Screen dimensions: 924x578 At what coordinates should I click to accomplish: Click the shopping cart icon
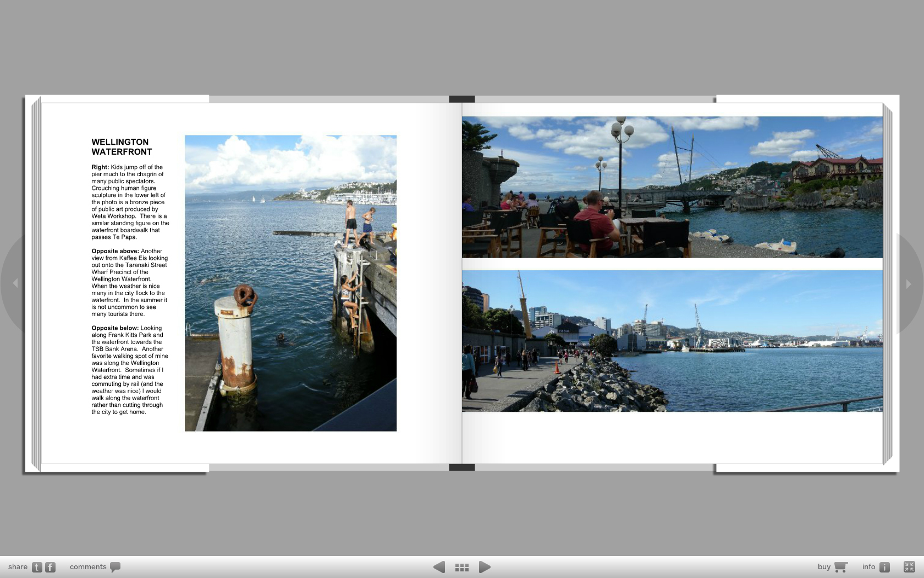click(840, 567)
